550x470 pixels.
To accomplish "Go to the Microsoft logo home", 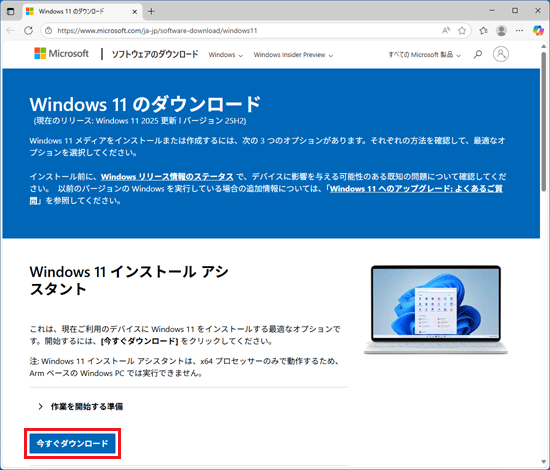I will click(x=61, y=54).
